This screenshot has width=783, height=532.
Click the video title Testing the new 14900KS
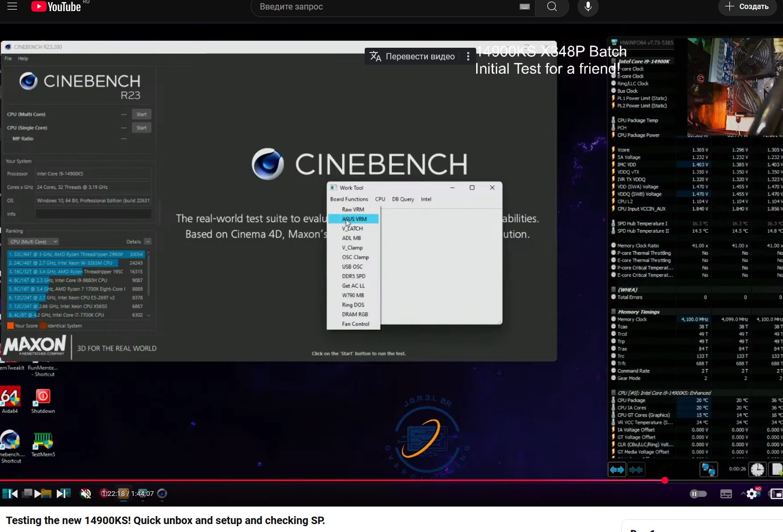coord(166,521)
